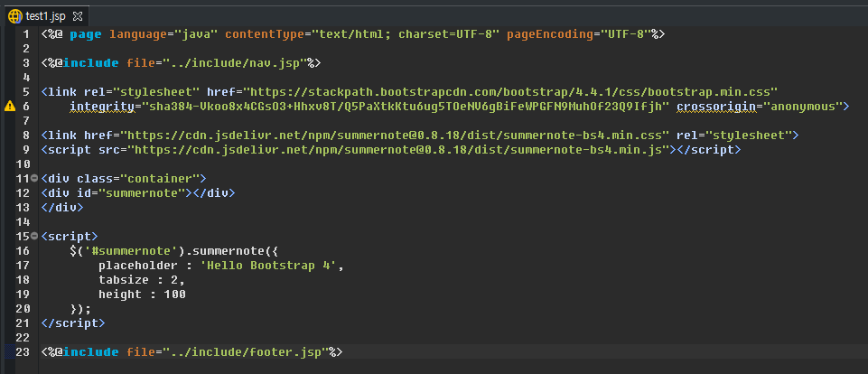The width and height of the screenshot is (868, 374).
Task: Click the warning marker on line 6
Action: pos(9,107)
